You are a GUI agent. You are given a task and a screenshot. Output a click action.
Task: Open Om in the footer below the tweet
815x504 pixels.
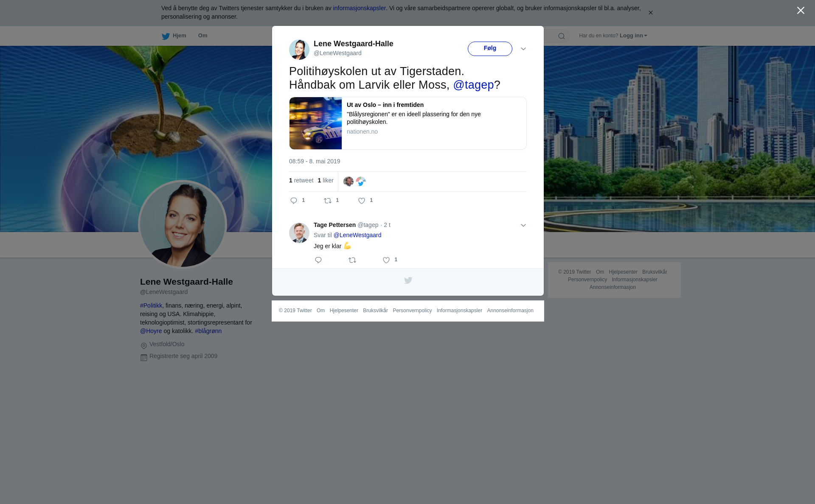(x=320, y=311)
